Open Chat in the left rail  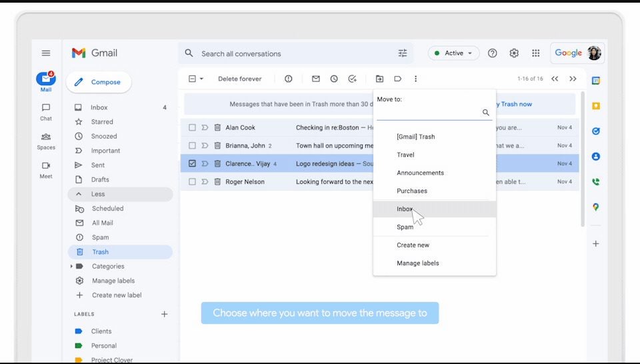46,112
